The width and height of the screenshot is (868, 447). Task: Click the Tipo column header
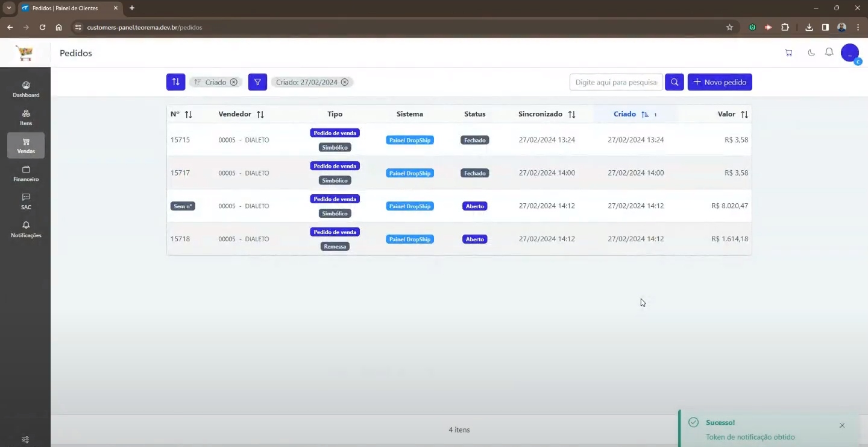335,114
